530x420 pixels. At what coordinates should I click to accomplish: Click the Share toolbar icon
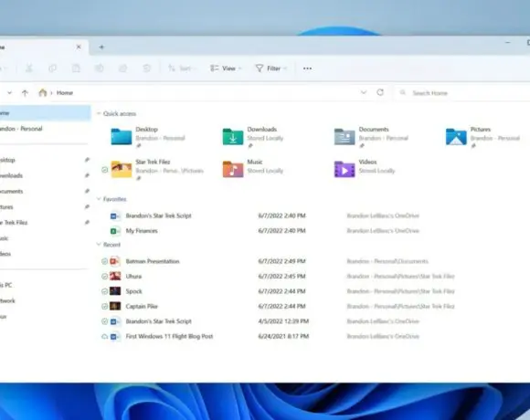[x=122, y=68]
